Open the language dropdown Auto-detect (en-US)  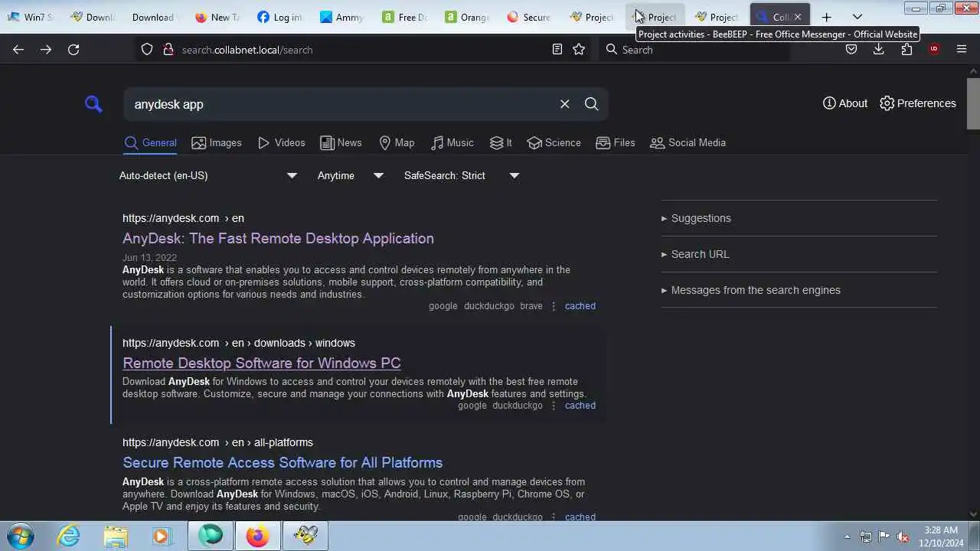tap(207, 175)
